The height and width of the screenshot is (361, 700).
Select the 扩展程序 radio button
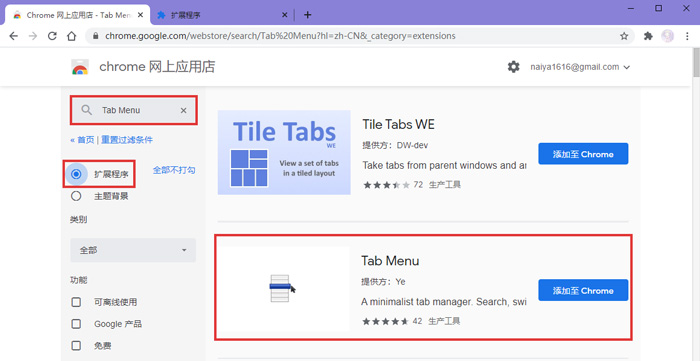point(76,174)
